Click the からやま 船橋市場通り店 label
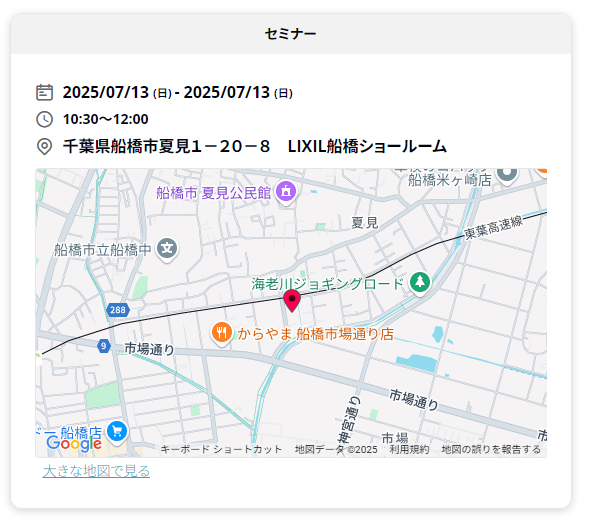 (316, 334)
